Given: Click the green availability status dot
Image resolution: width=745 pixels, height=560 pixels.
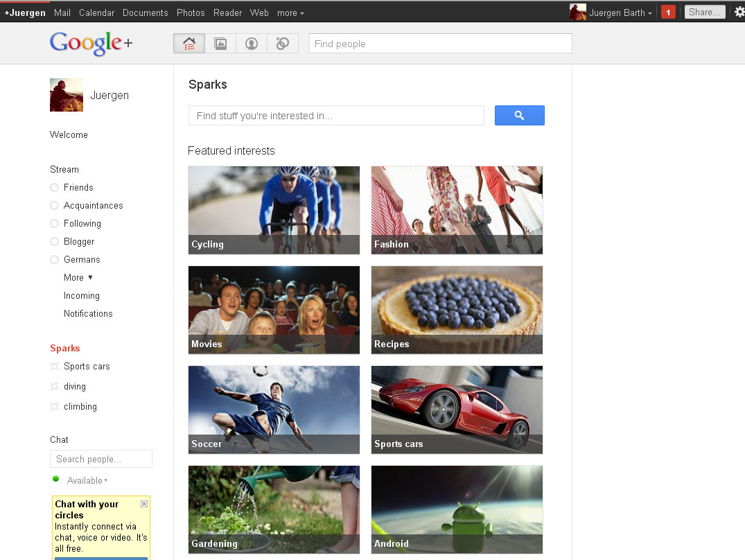Looking at the screenshot, I should pyautogui.click(x=55, y=479).
